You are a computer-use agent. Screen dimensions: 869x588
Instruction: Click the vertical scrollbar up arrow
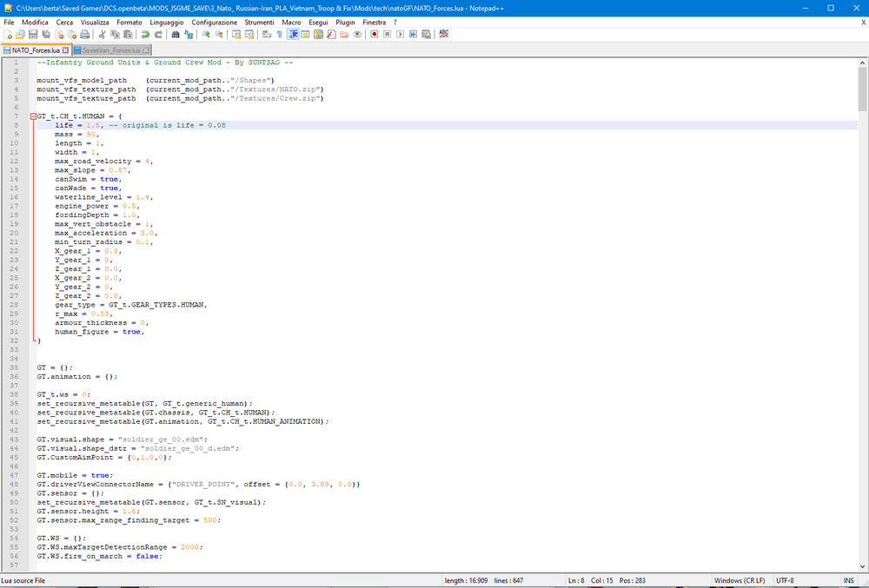pyautogui.click(x=862, y=63)
